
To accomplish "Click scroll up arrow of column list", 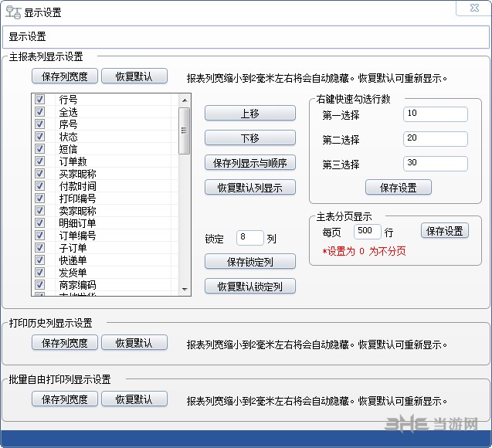I will [x=185, y=100].
